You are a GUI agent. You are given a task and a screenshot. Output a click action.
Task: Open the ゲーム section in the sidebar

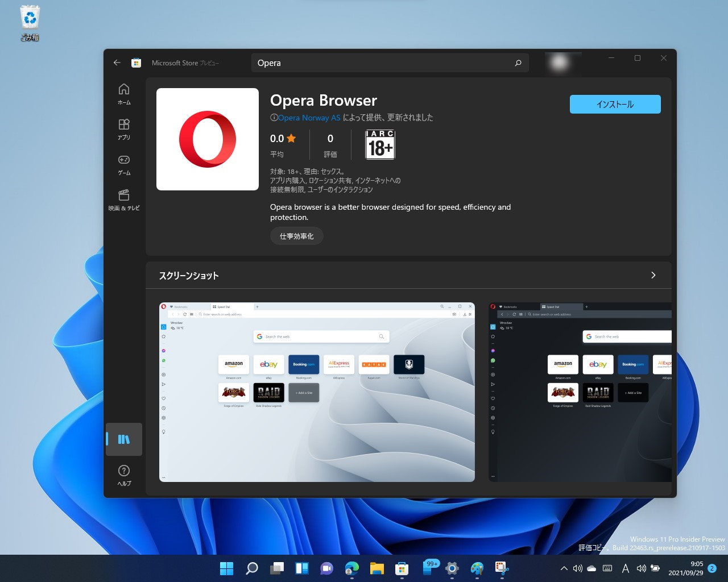pyautogui.click(x=123, y=165)
